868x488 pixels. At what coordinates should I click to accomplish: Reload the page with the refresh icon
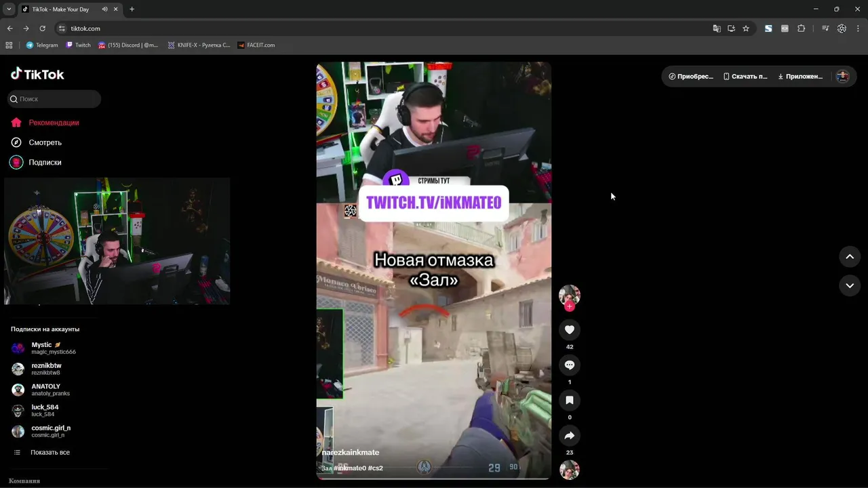42,28
